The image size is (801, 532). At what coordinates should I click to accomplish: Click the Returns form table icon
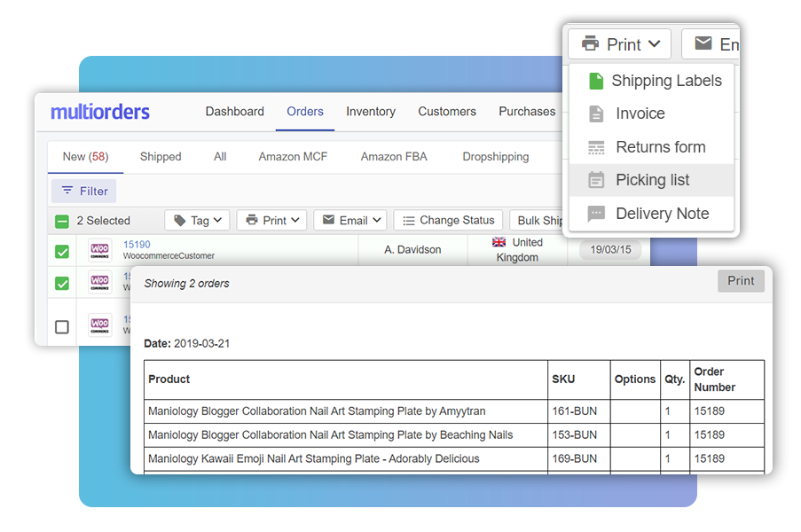tap(595, 147)
